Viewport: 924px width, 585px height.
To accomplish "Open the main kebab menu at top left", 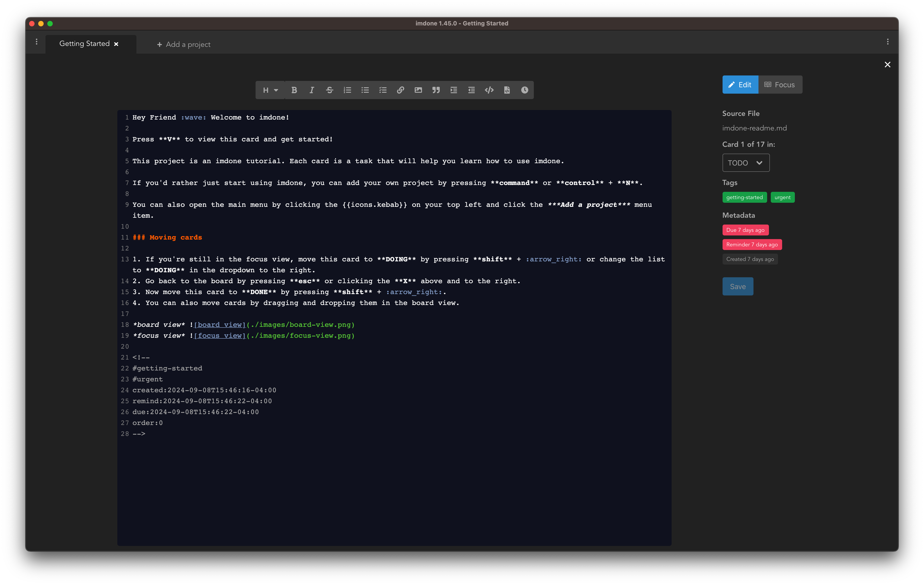I will point(36,42).
